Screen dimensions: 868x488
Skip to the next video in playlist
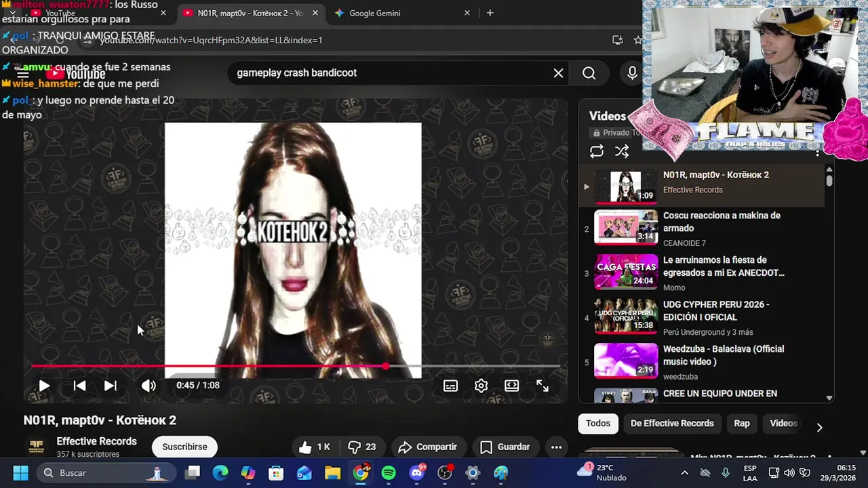[110, 386]
